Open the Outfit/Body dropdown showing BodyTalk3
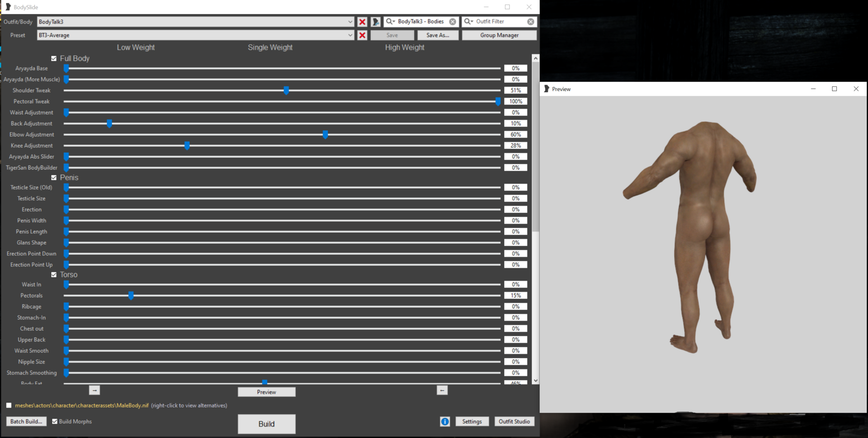868x438 pixels. [x=195, y=22]
